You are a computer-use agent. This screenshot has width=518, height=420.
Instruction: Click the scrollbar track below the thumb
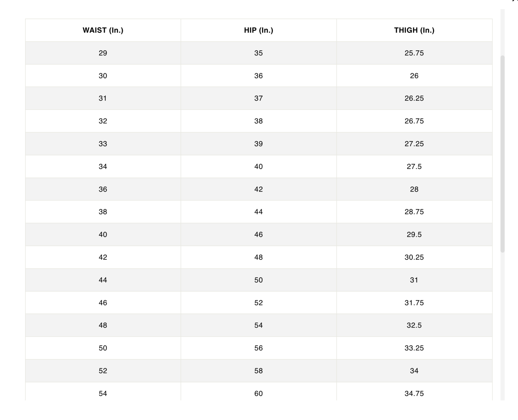tap(503, 323)
